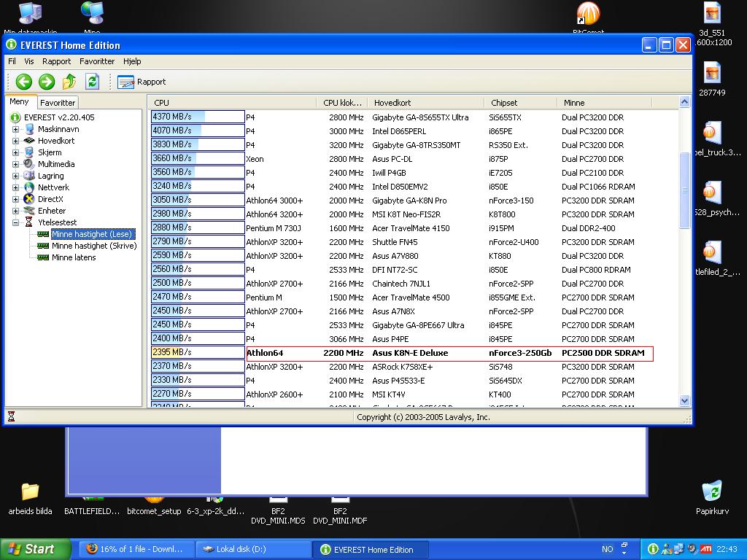Select the Skjerm display icon in tree

[x=29, y=152]
